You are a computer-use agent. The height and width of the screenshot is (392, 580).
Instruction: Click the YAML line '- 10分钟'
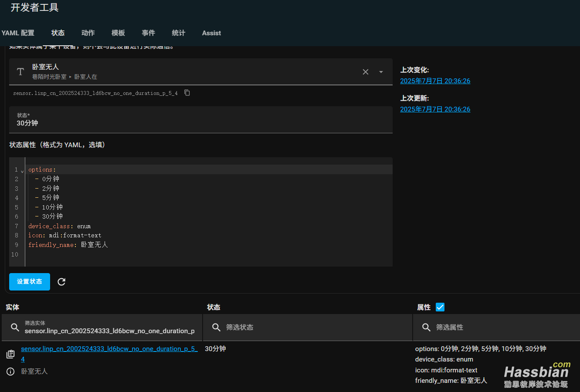(x=49, y=207)
